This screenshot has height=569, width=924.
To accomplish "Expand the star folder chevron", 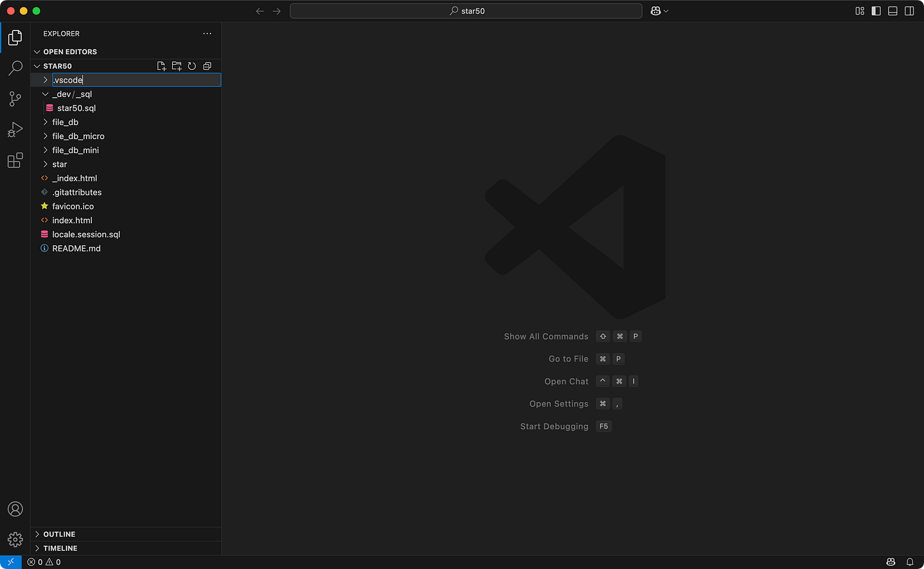I will click(46, 164).
